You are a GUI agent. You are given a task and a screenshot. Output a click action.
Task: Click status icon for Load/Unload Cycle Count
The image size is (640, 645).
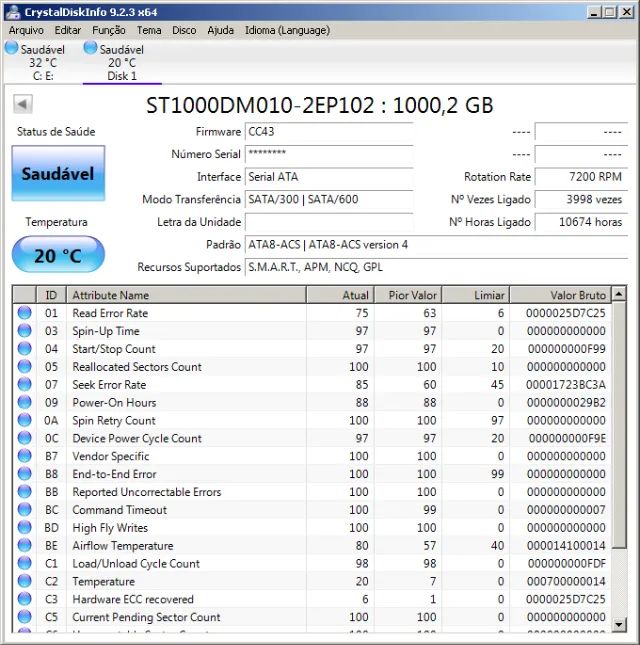click(x=25, y=563)
